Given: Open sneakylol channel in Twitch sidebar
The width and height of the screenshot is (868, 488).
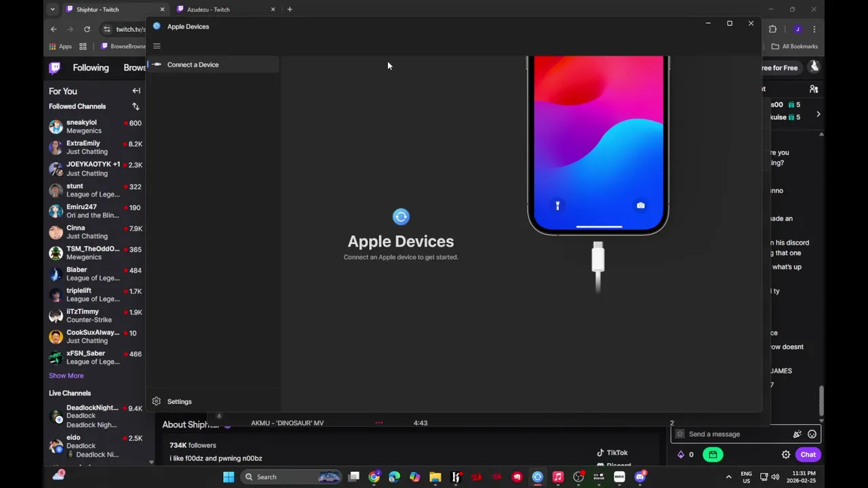Looking at the screenshot, I should click(x=95, y=127).
